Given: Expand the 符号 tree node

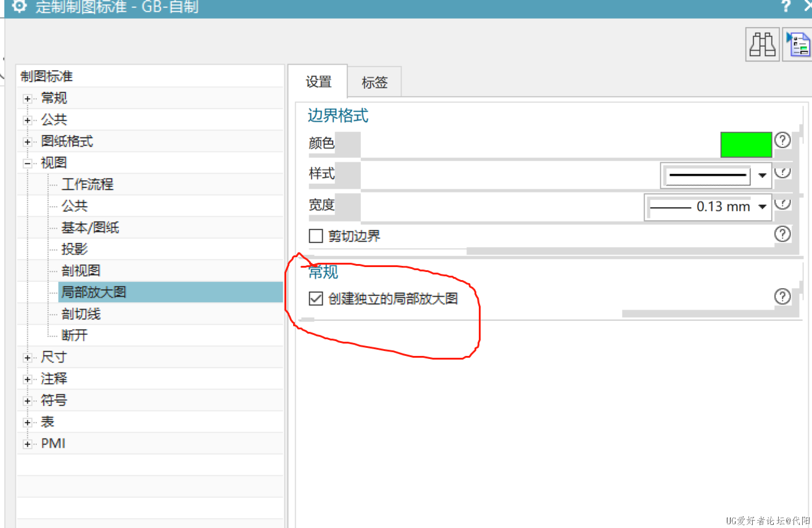Looking at the screenshot, I should click(x=27, y=401).
